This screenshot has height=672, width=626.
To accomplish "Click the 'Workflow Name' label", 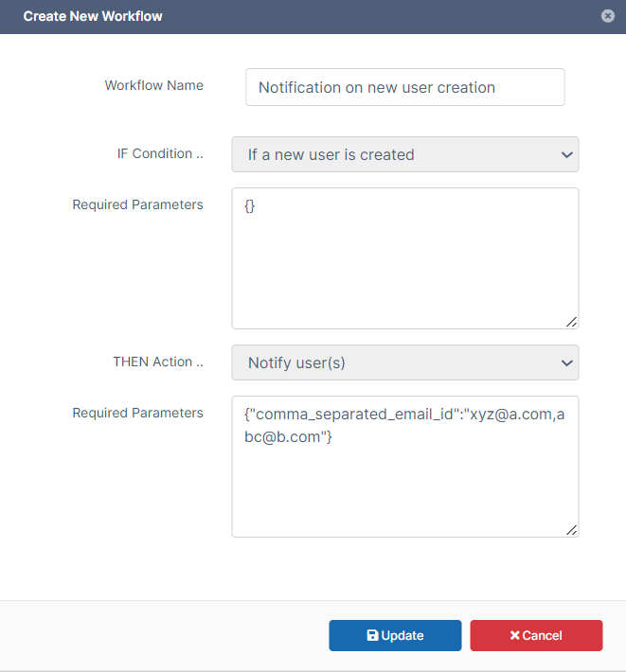I will [153, 85].
